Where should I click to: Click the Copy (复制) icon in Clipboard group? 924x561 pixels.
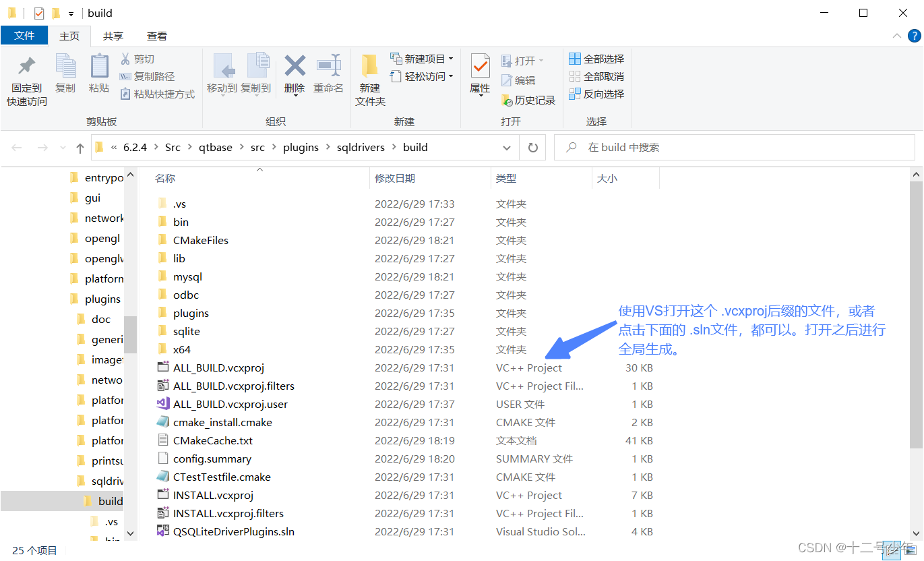(65, 66)
